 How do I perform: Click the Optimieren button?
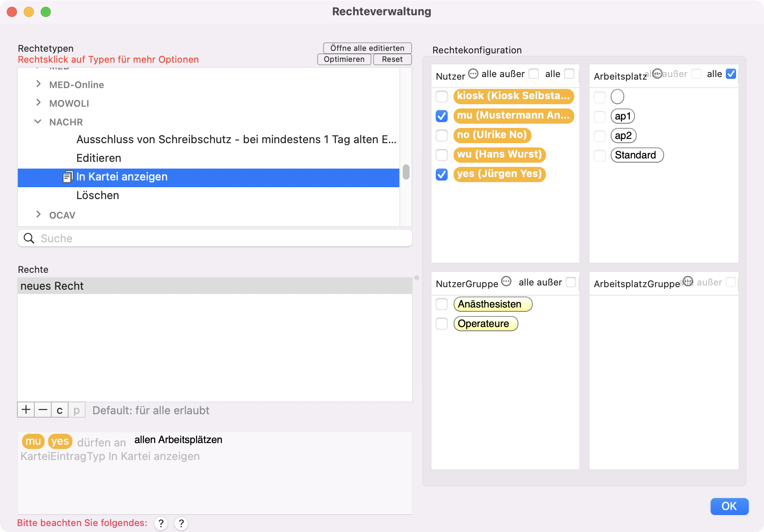click(344, 59)
